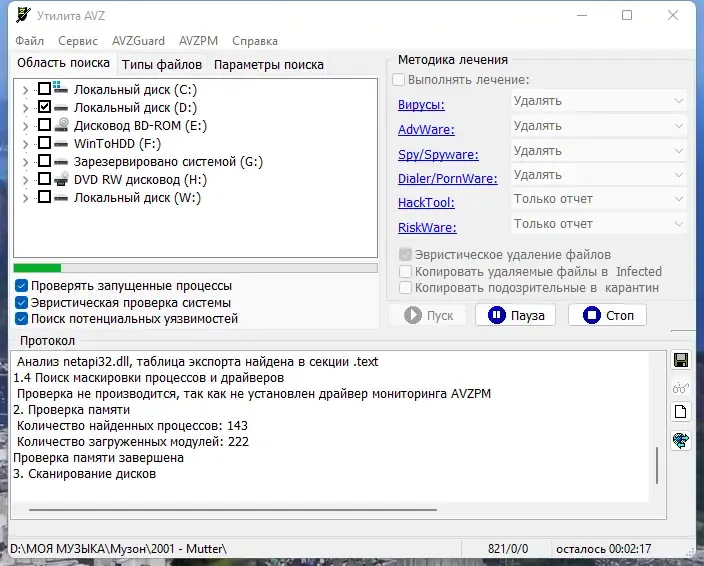Check the WinToHDD (F:) checkbox
The height and width of the screenshot is (566, 704).
[44, 142]
